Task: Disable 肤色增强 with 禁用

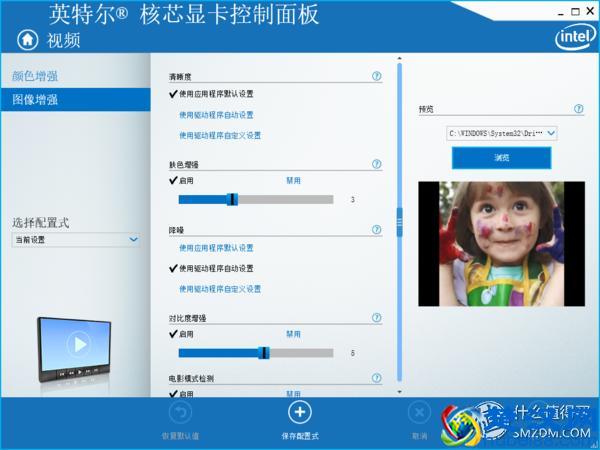Action: tap(293, 180)
